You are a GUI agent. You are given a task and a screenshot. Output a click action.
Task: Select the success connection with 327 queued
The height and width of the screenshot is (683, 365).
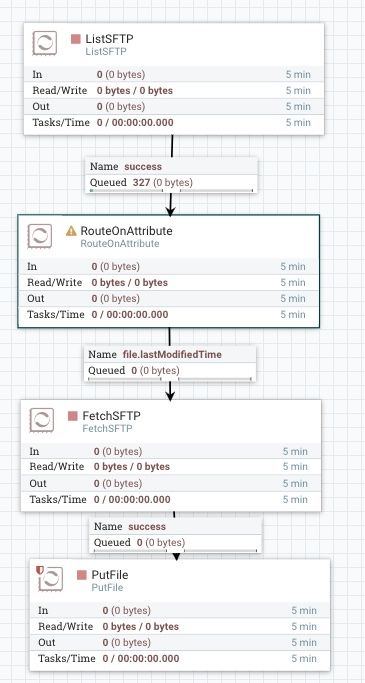coord(171,175)
